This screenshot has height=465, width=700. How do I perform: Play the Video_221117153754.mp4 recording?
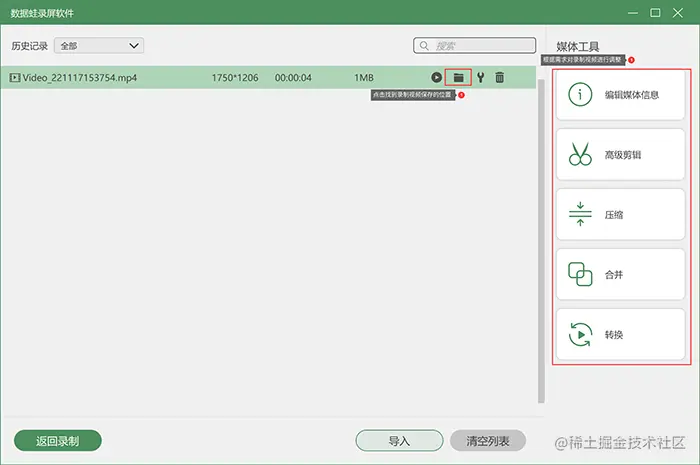436,77
